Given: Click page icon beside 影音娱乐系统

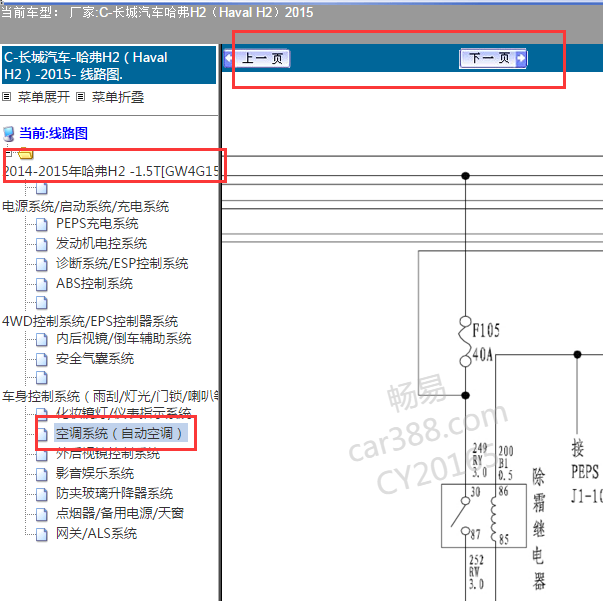Looking at the screenshot, I should click(x=42, y=474).
